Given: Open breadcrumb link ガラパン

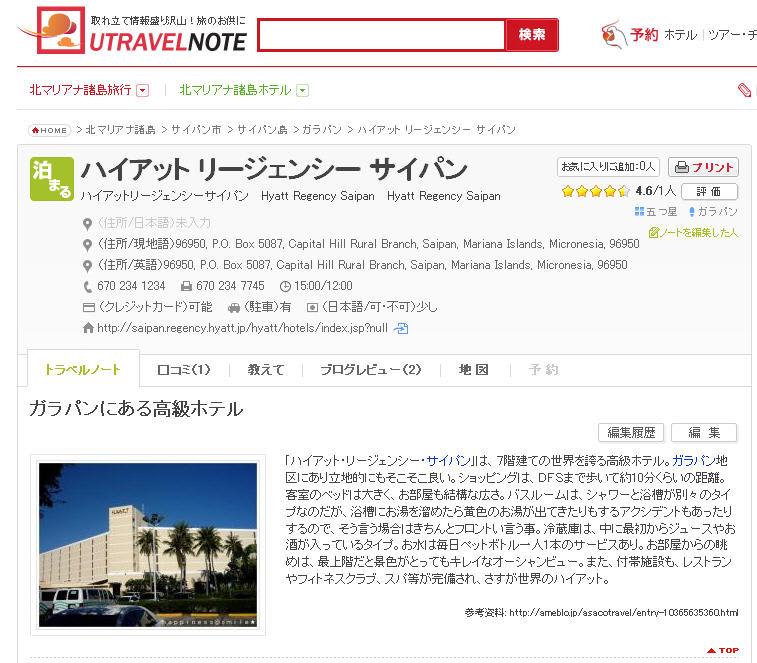Looking at the screenshot, I should (322, 129).
